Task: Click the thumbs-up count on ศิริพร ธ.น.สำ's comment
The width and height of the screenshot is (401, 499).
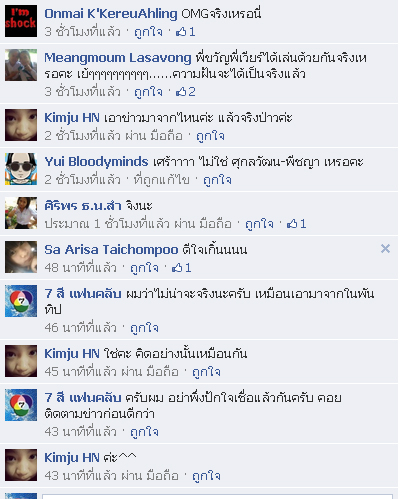Action: tap(296, 224)
